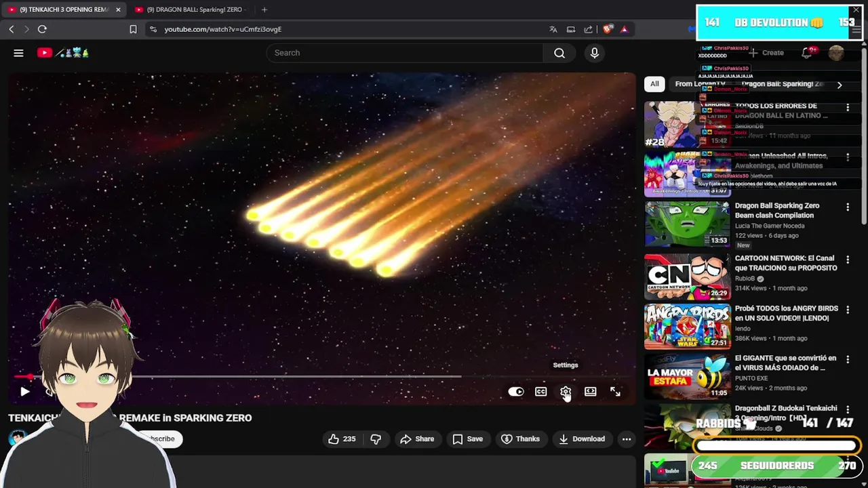The image size is (868, 488).
Task: Select the All filter chip
Action: [654, 84]
